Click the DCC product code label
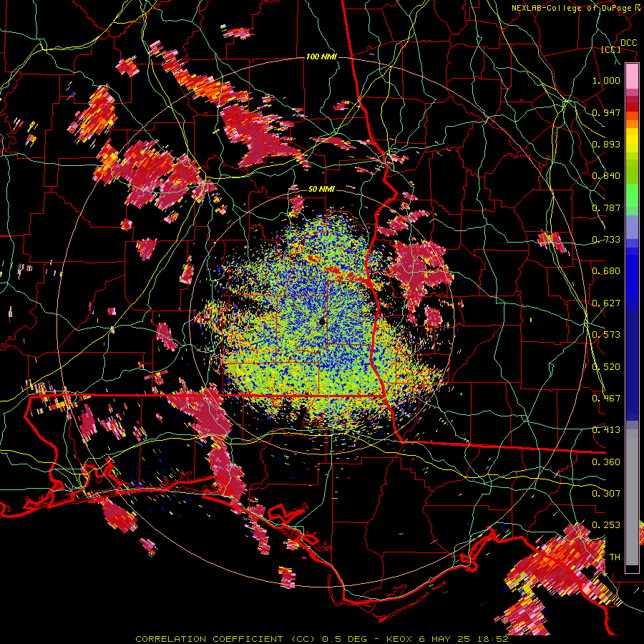This screenshot has height=644, width=644. pos(629,42)
